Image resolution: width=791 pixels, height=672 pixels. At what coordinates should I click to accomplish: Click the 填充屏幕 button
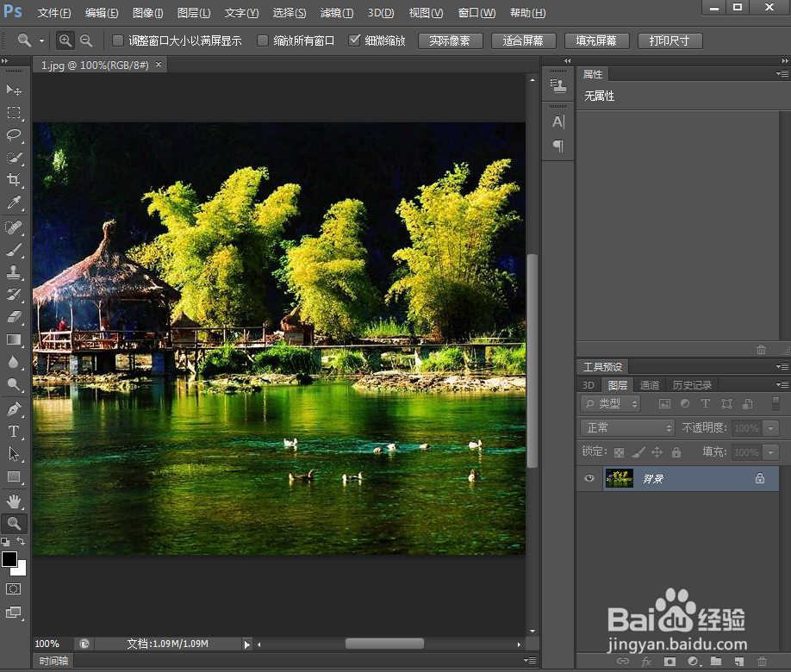[x=596, y=40]
